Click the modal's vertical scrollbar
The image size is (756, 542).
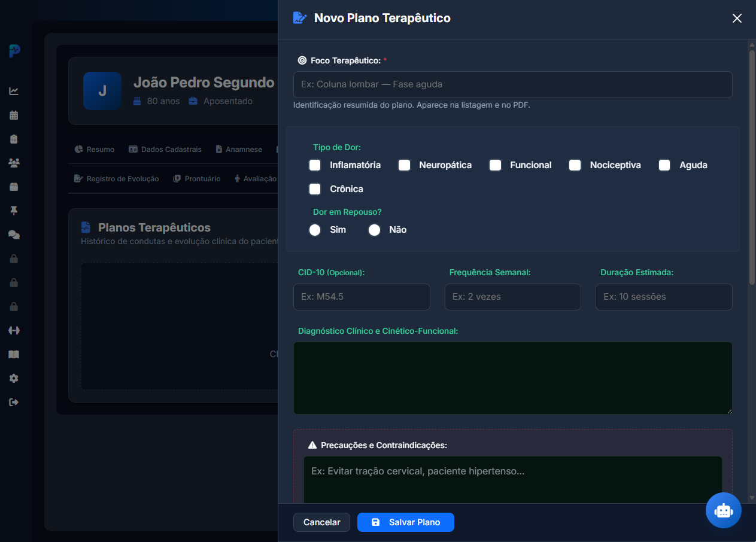point(752,168)
